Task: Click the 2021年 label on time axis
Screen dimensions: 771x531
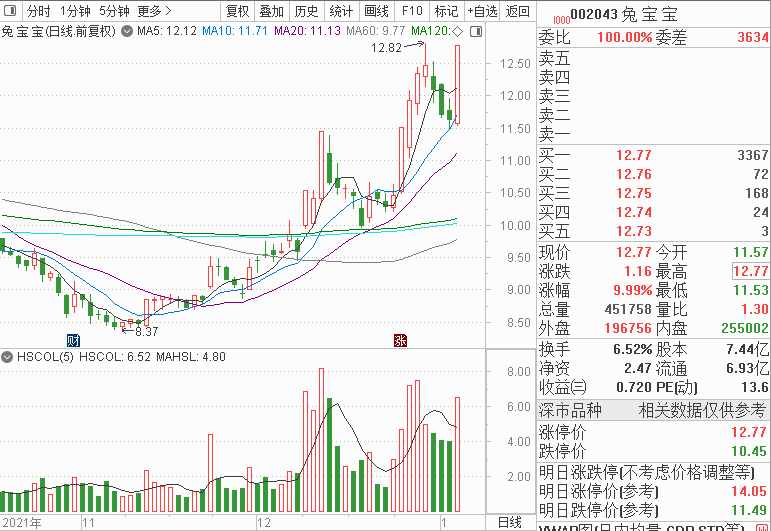Action: click(x=22, y=523)
